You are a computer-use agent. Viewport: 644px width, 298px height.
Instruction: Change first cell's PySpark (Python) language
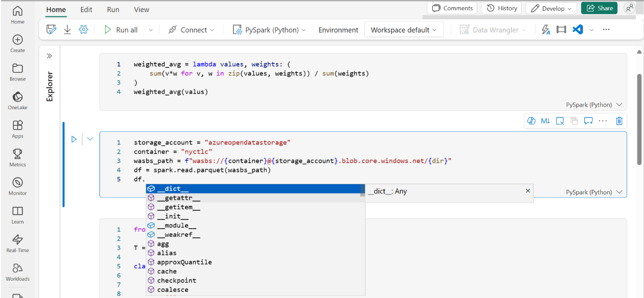[594, 105]
